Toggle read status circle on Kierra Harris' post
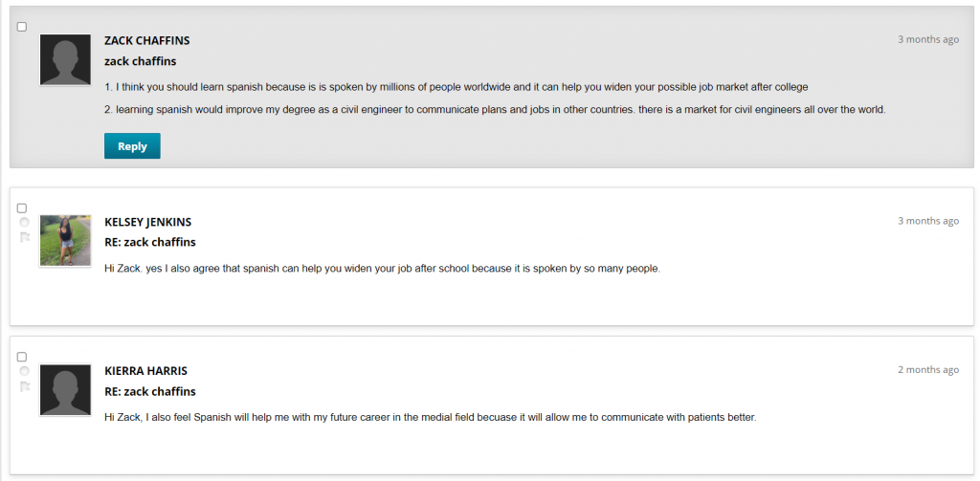Viewport: 980px width, 481px height. pos(24,371)
